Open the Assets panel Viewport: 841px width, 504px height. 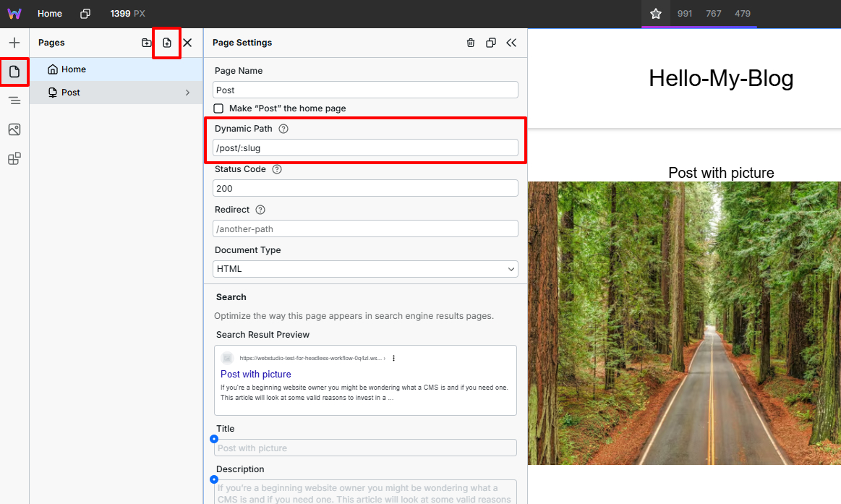click(x=14, y=129)
